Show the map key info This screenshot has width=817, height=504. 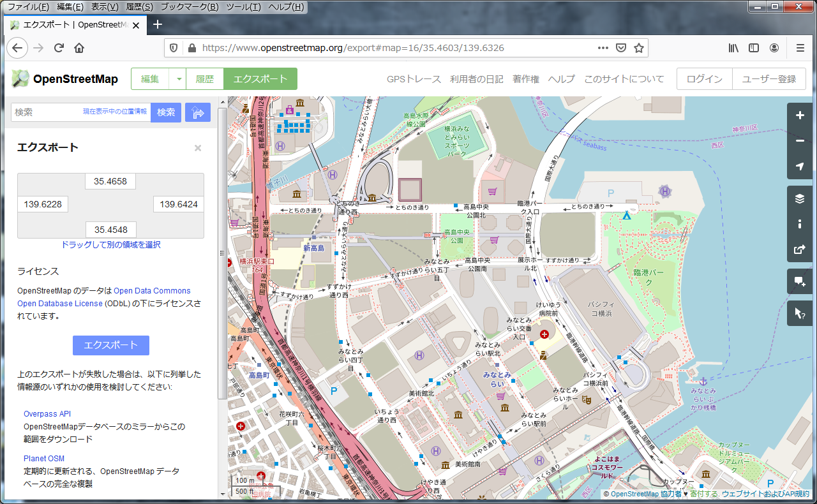click(800, 224)
